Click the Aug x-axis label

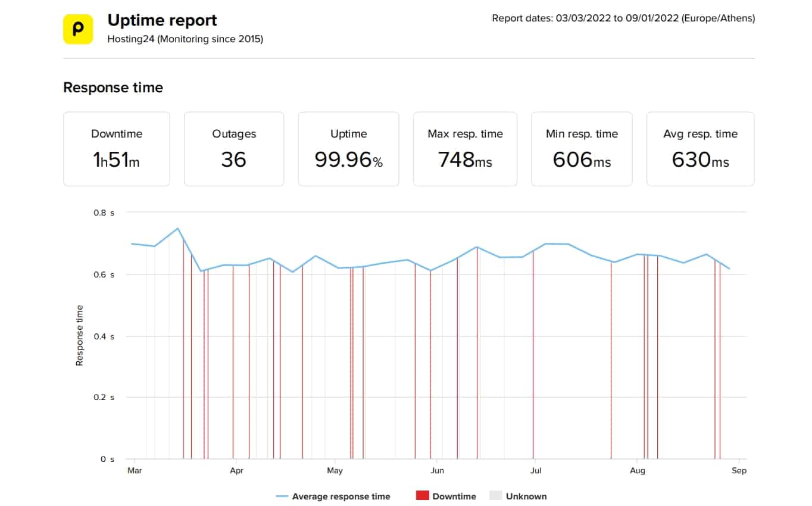(x=638, y=471)
